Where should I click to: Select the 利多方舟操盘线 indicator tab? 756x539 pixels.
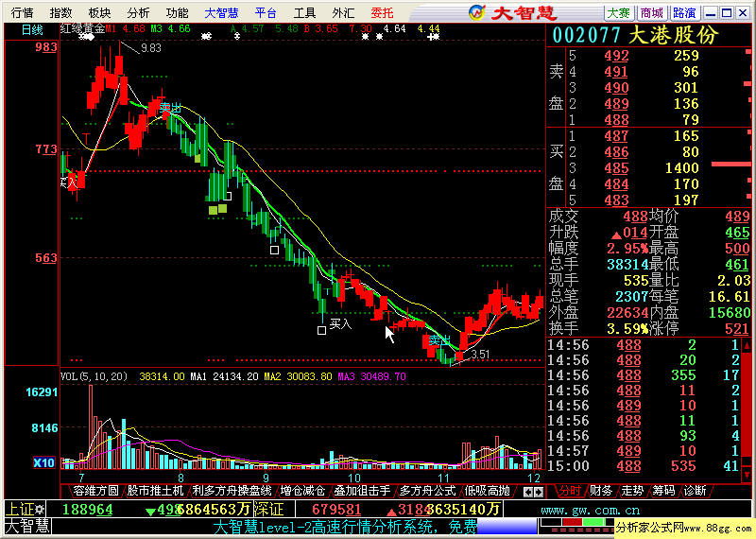[x=232, y=491]
